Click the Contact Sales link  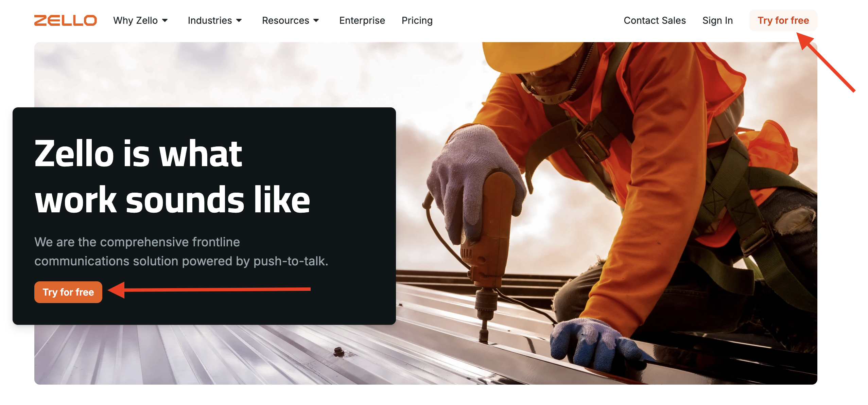pyautogui.click(x=655, y=20)
